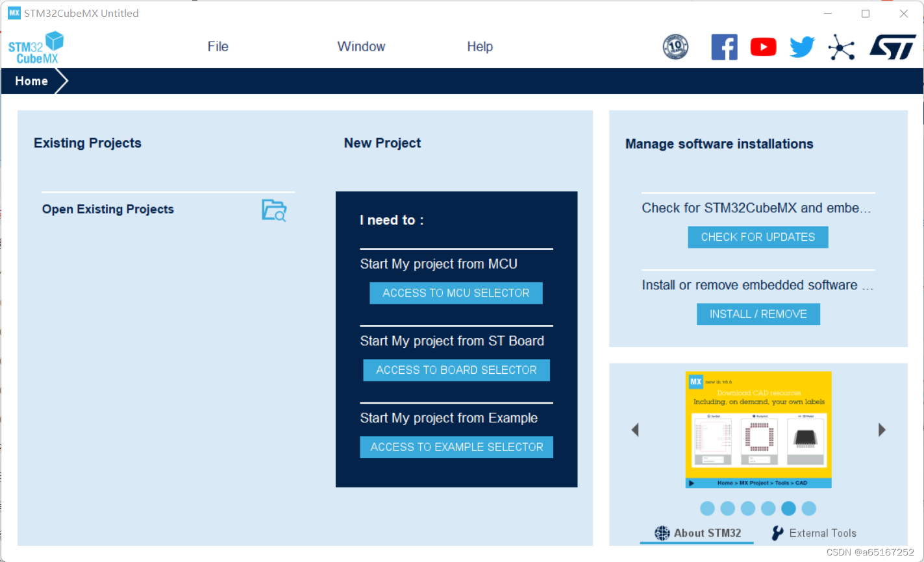Viewport: 924px width, 562px height.
Task: Open the YouTube channel icon
Action: pyautogui.click(x=763, y=47)
